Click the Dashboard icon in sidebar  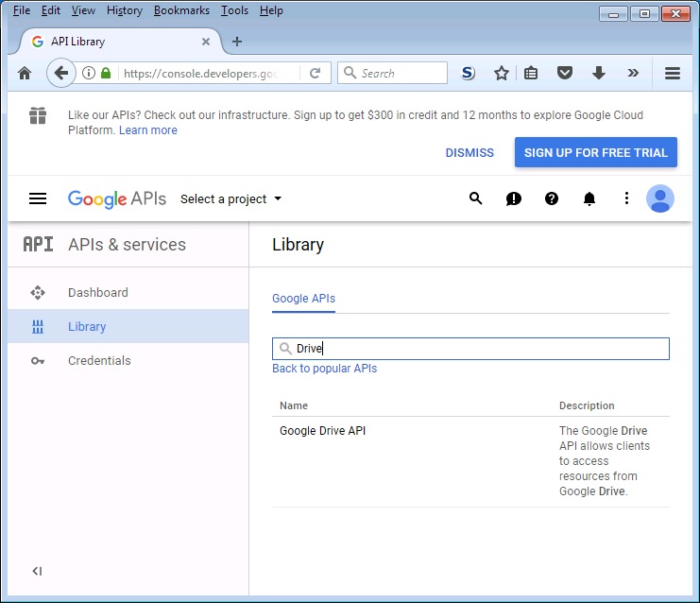point(38,293)
